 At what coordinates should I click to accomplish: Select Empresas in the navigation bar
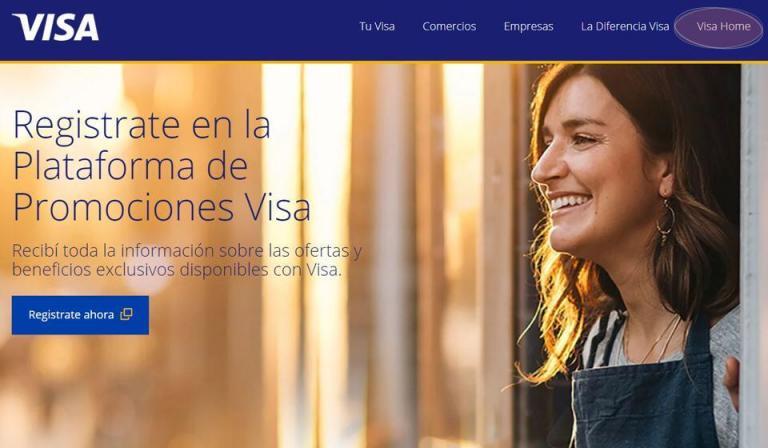528,26
